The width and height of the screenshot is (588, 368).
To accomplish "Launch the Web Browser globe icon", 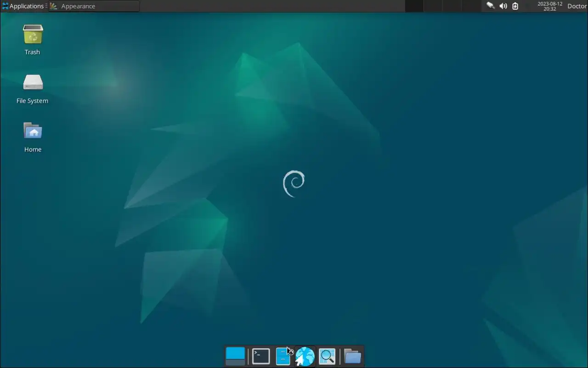I will [305, 356].
